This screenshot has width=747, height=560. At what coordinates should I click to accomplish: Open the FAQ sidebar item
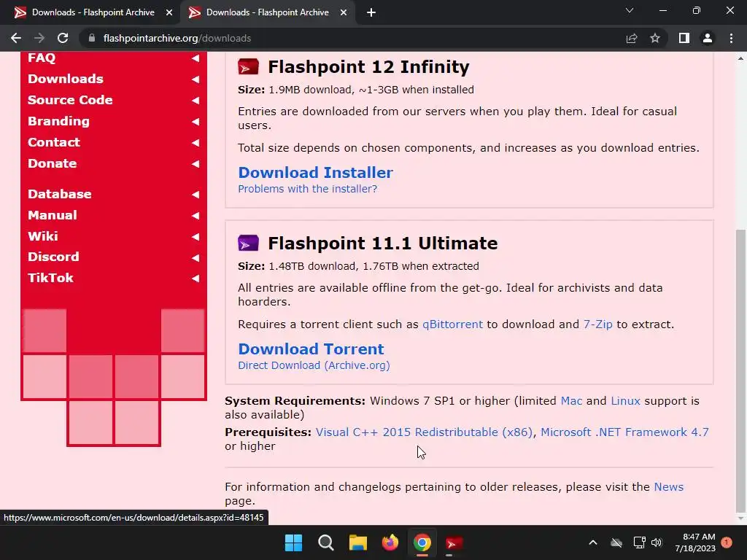click(42, 58)
